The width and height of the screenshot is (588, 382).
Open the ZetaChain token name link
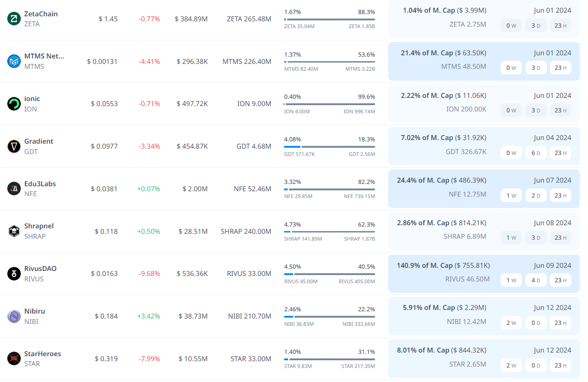coord(41,14)
